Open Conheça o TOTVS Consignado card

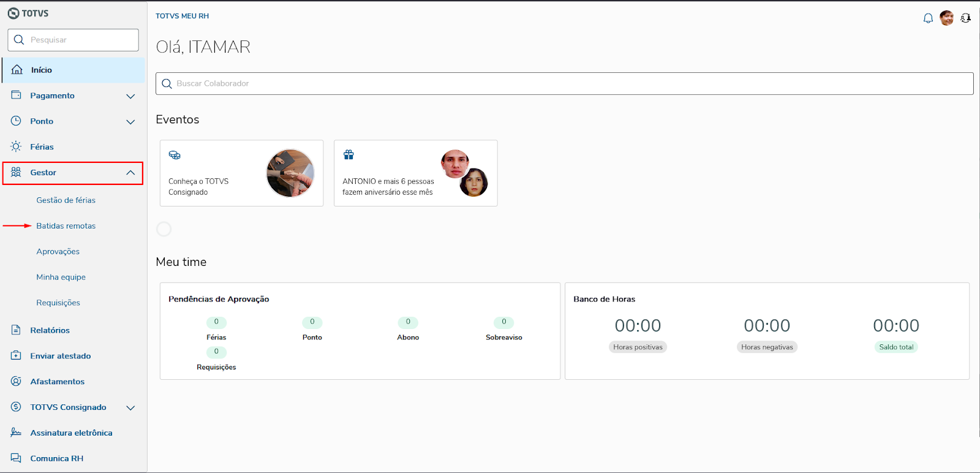coord(241,173)
